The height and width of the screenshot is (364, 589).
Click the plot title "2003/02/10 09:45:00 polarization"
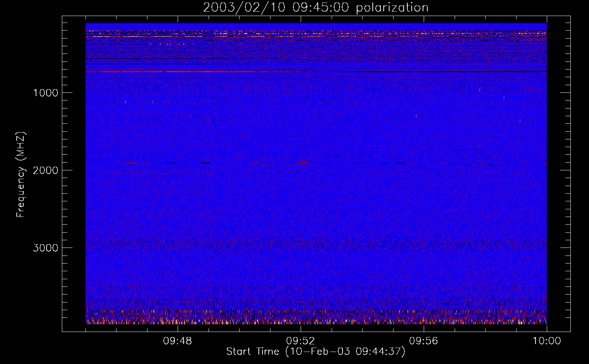click(316, 8)
